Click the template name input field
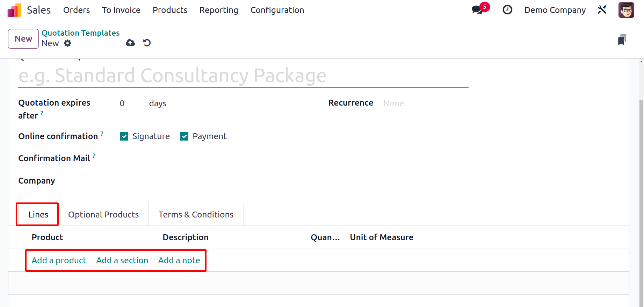Viewport: 644px width, 307px height. click(243, 76)
